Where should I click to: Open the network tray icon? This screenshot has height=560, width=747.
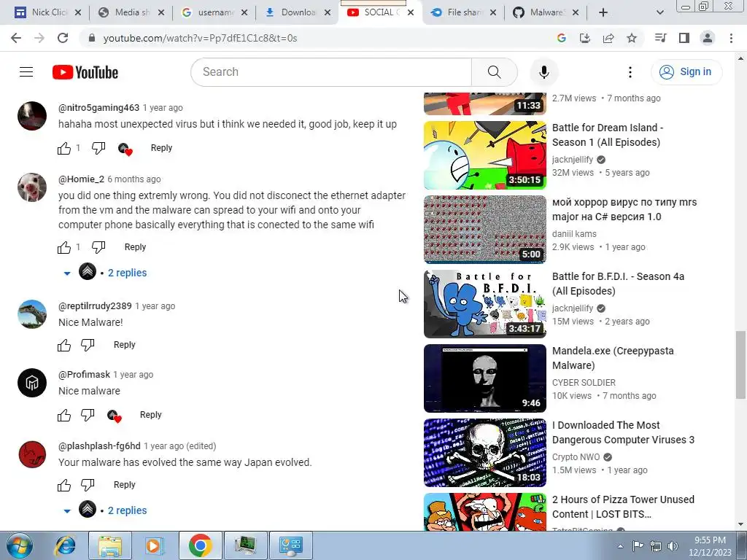656,546
